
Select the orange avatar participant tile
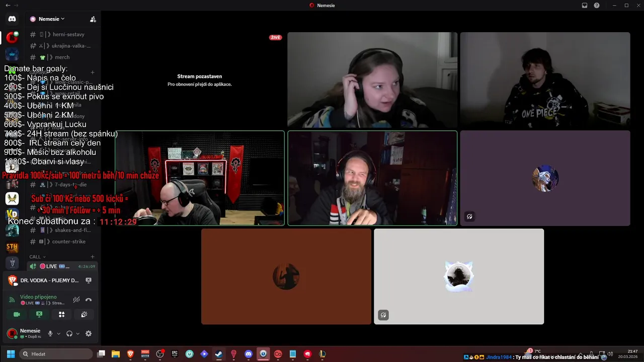pos(286,277)
